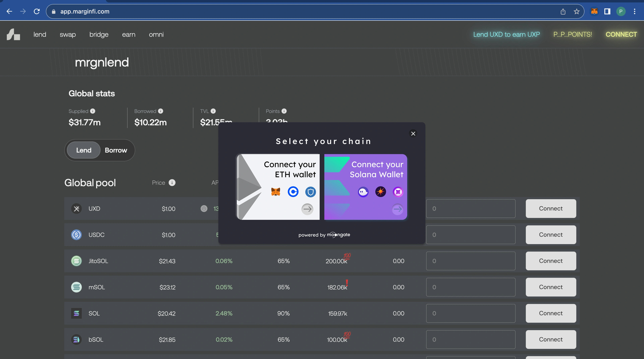644x359 pixels.
Task: Click the marginfi logo in header
Action: [x=13, y=35]
